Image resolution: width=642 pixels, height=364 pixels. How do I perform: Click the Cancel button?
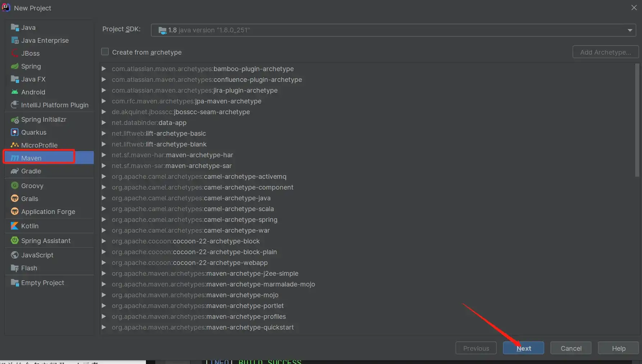click(571, 348)
